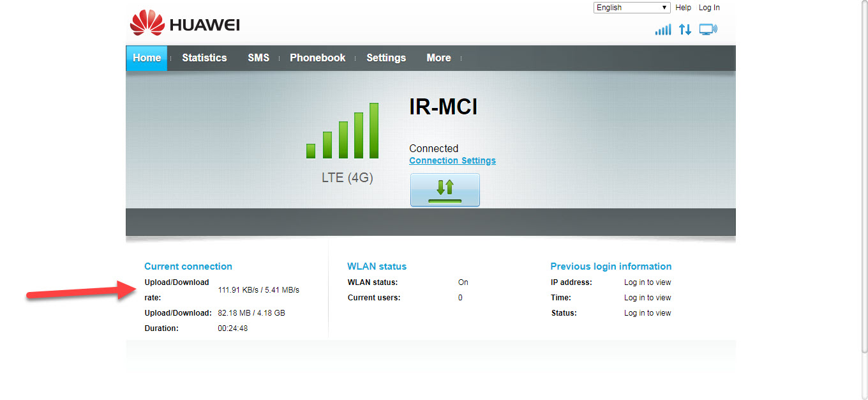Click the Log In link
The height and width of the screenshot is (400, 868).
(709, 8)
